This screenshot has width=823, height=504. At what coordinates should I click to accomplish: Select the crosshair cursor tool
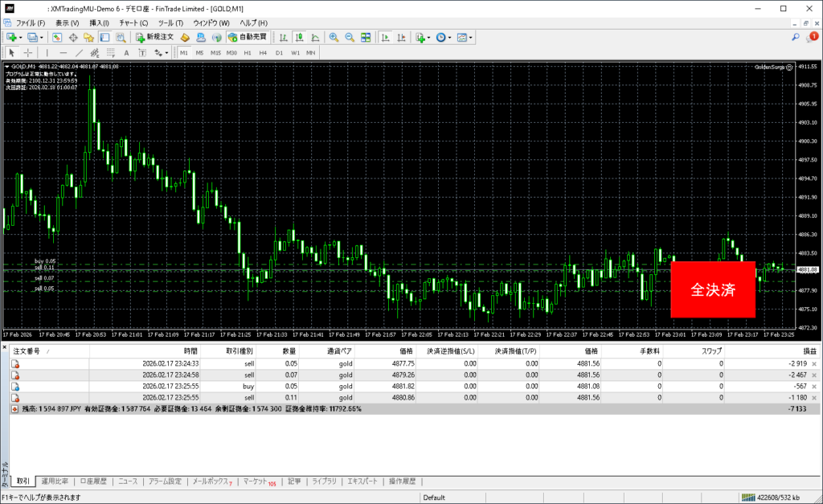point(27,53)
